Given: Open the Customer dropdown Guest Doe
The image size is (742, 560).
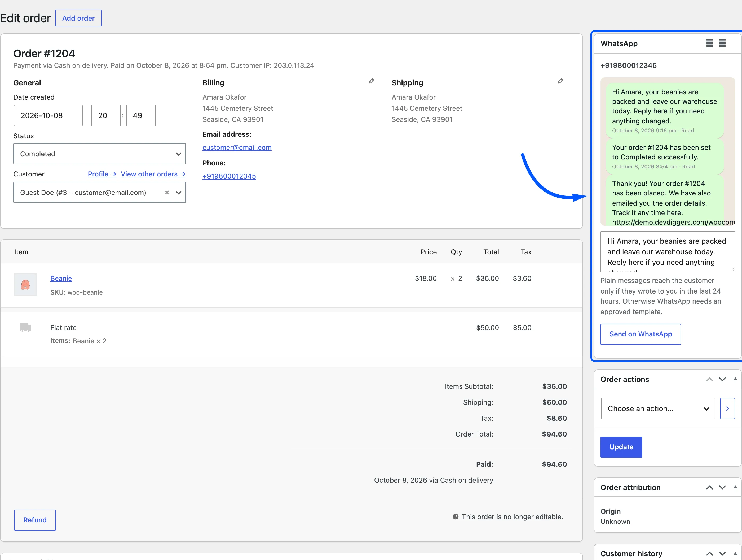Looking at the screenshot, I should (100, 193).
